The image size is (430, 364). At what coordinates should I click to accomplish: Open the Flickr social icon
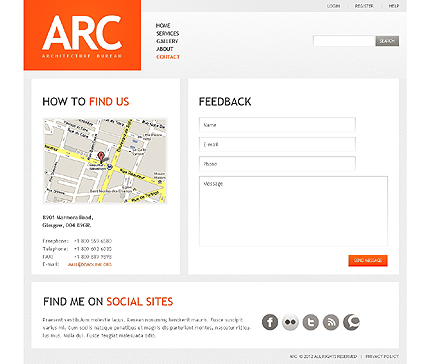290,322
